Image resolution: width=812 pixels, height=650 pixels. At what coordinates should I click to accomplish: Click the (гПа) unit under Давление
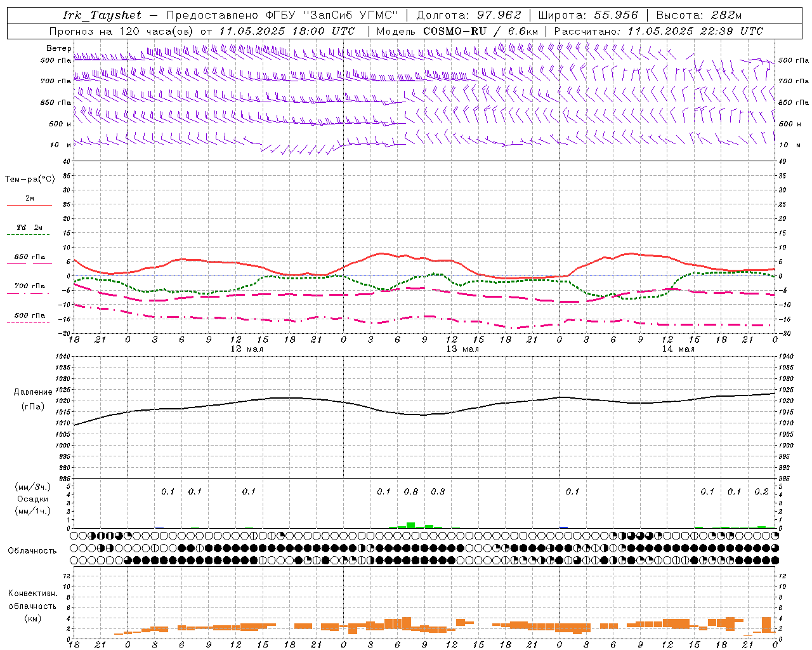click(33, 406)
